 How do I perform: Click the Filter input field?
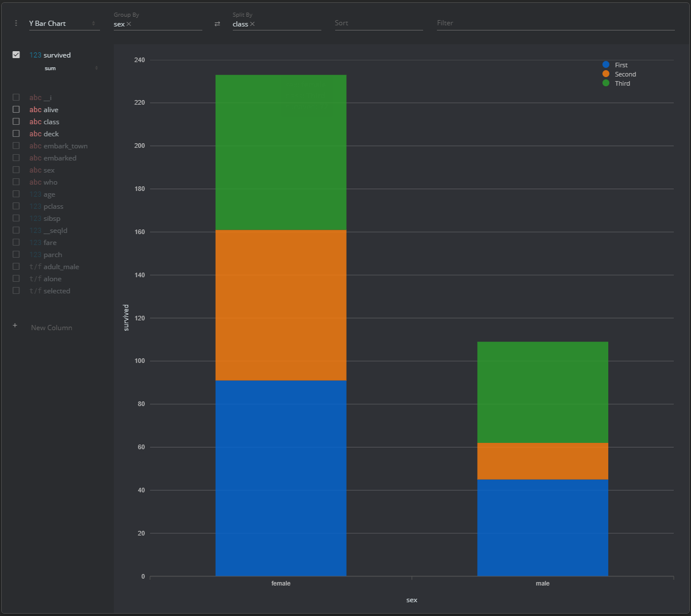pos(555,24)
